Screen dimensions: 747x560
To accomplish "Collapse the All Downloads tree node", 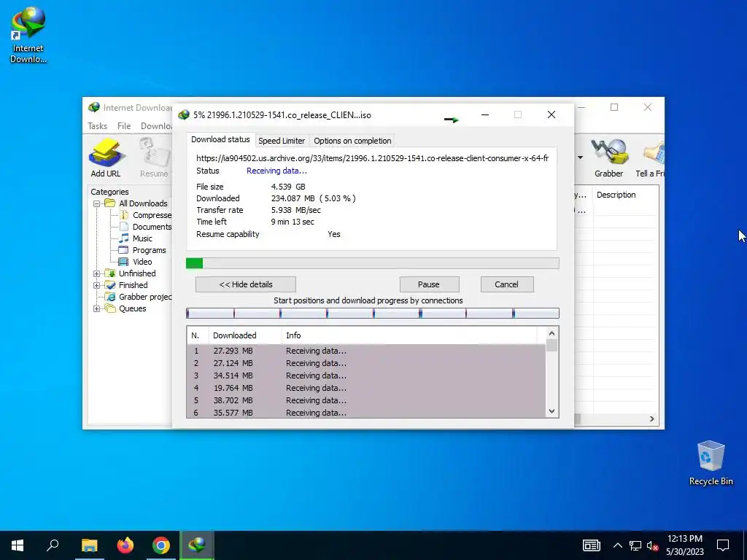I will (97, 204).
